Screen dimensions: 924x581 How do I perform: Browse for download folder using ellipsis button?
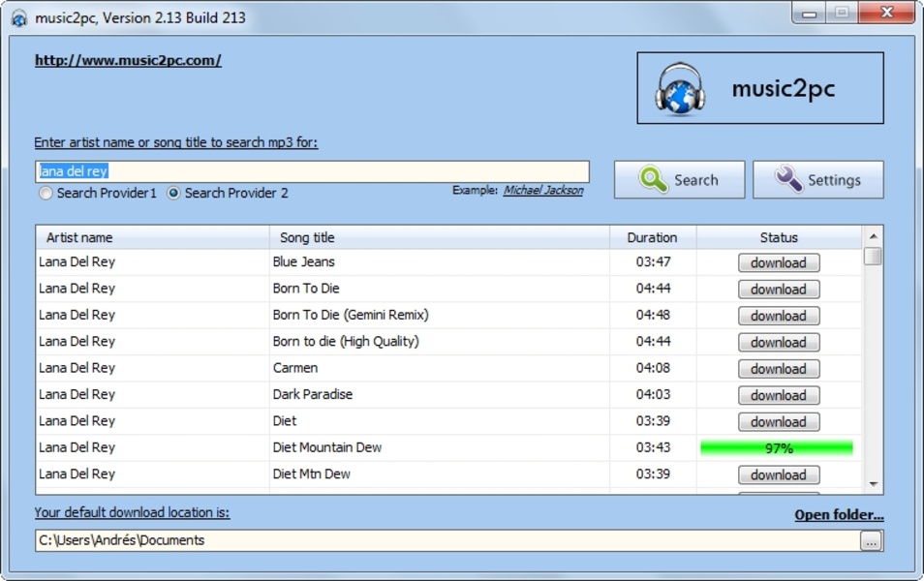tap(871, 542)
